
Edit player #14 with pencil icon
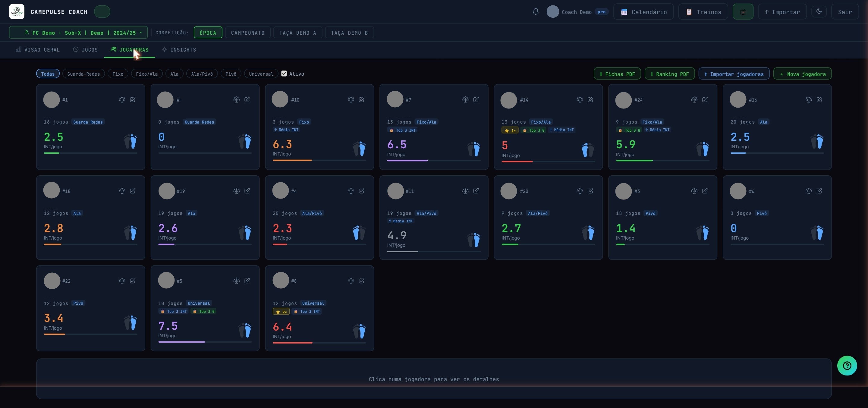(590, 99)
